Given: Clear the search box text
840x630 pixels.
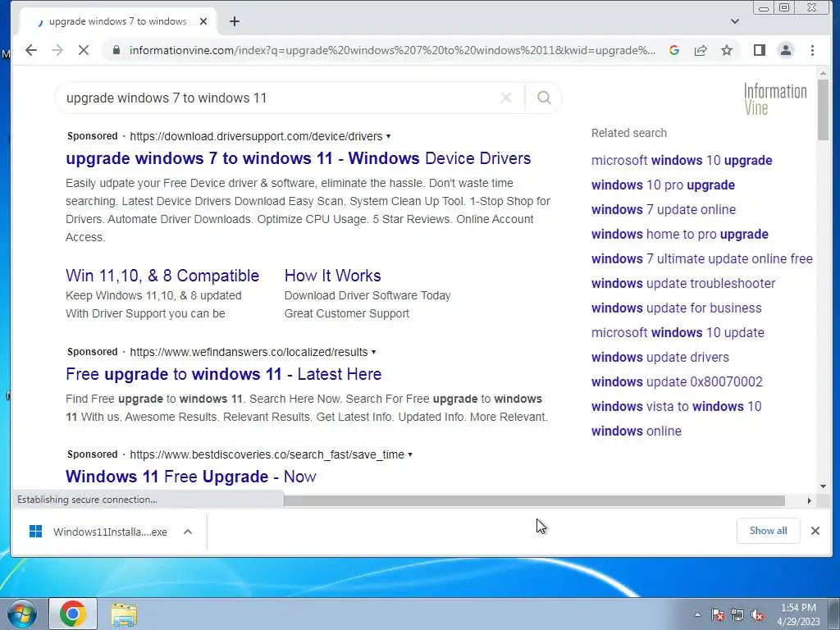Looking at the screenshot, I should click(x=505, y=98).
